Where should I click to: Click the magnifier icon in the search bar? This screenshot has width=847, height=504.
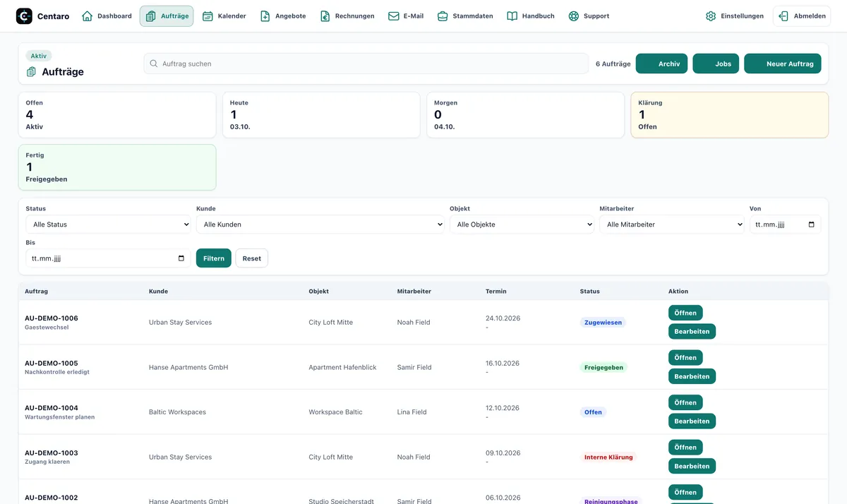[x=154, y=64]
